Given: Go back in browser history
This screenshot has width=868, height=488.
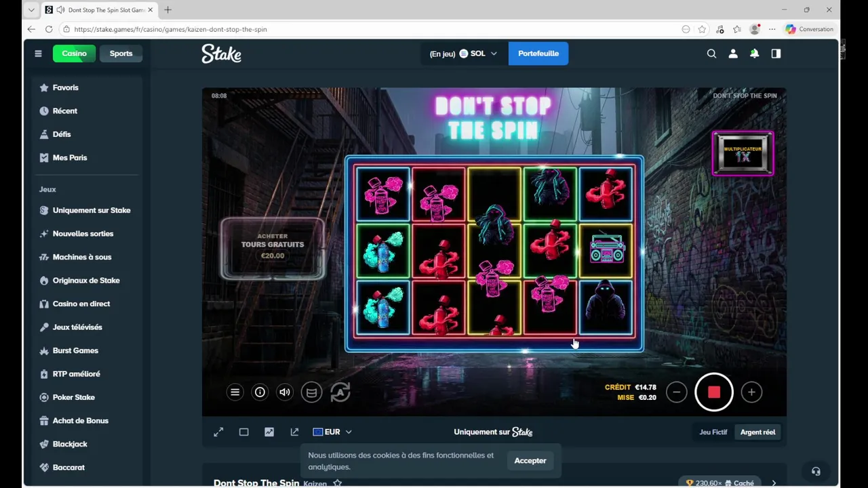Looking at the screenshot, I should pos(31,29).
